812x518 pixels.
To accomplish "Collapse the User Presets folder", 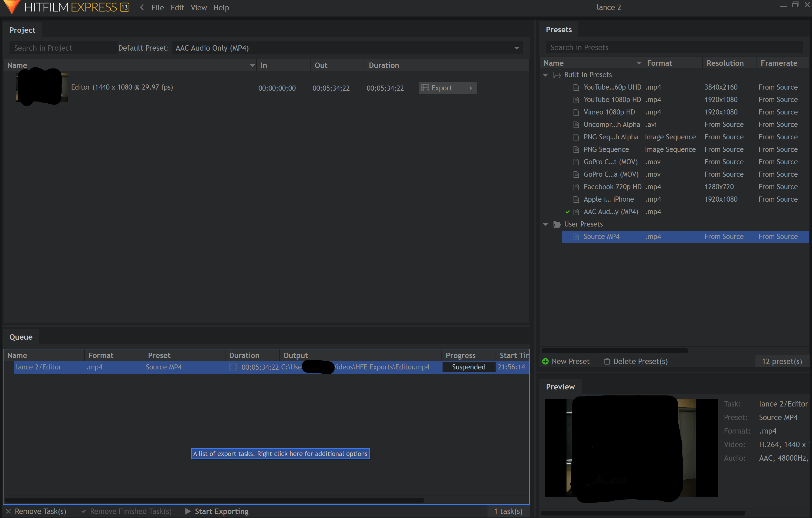I will [x=545, y=224].
